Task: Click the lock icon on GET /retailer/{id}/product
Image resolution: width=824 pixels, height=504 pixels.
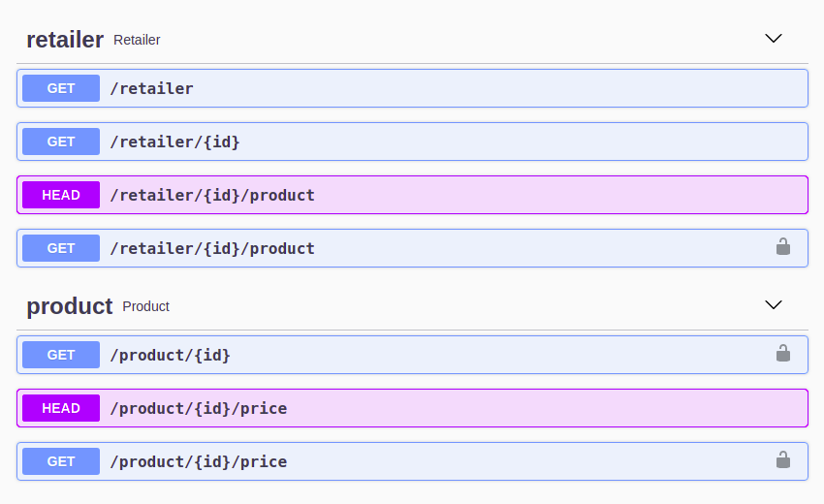Action: click(x=783, y=247)
